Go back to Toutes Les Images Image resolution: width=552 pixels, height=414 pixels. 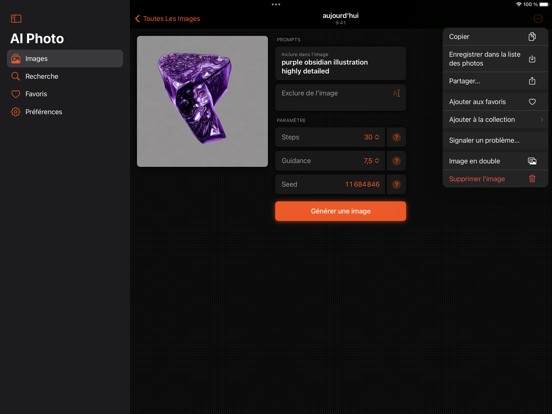click(x=168, y=19)
